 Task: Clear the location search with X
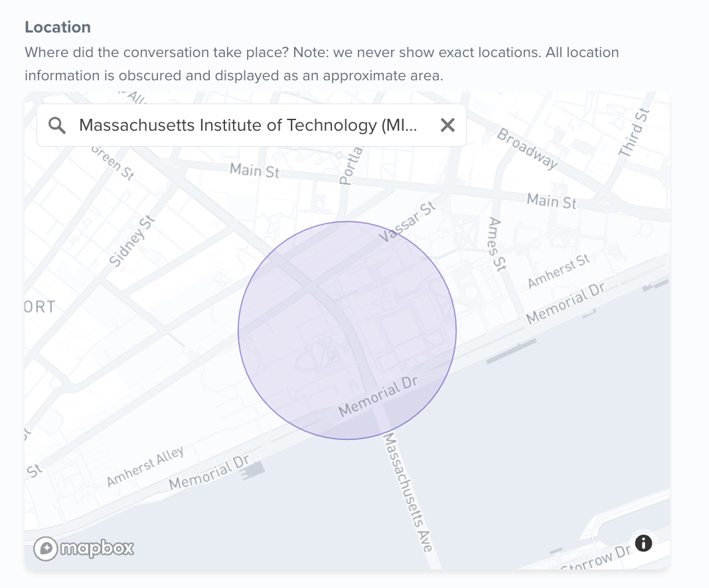click(x=447, y=125)
